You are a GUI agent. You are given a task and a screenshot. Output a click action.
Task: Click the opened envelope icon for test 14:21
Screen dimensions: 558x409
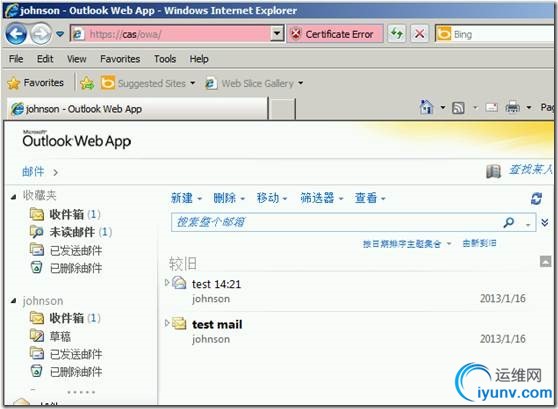tap(179, 283)
